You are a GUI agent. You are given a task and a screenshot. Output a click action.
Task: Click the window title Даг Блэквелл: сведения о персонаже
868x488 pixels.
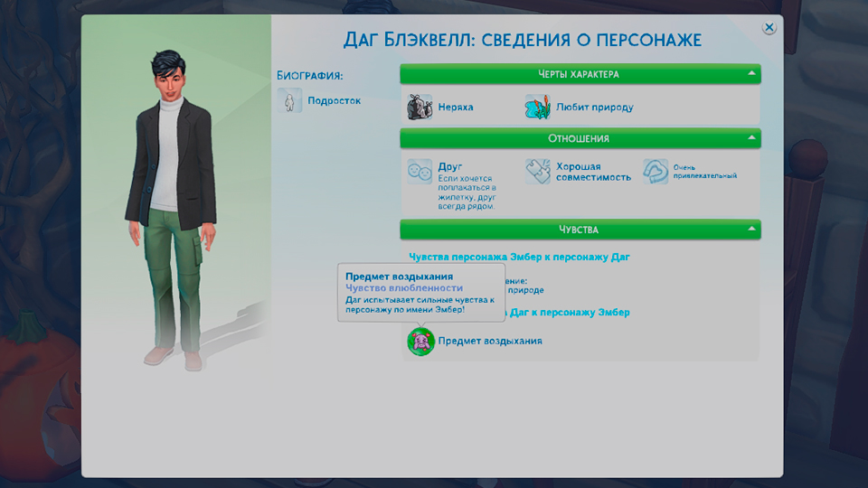pos(522,40)
